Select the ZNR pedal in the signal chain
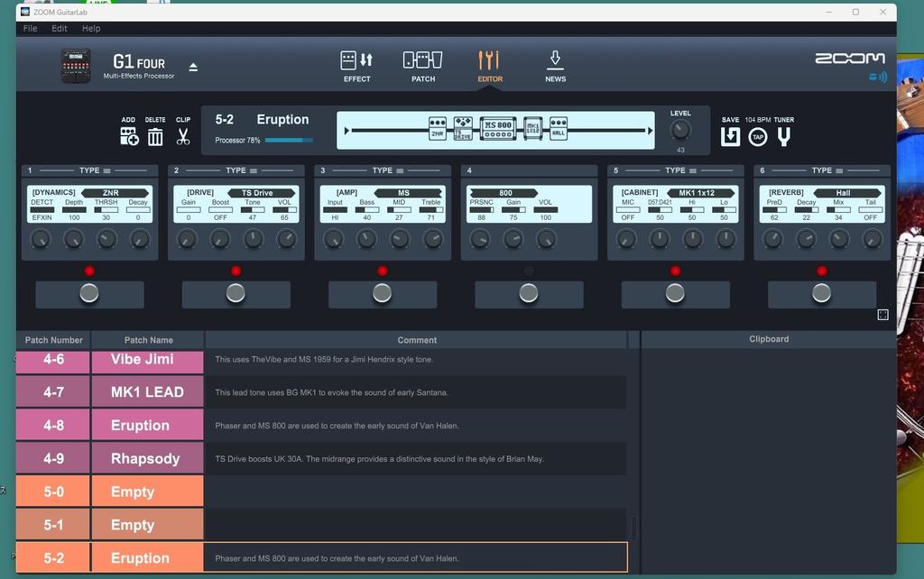 (438, 128)
